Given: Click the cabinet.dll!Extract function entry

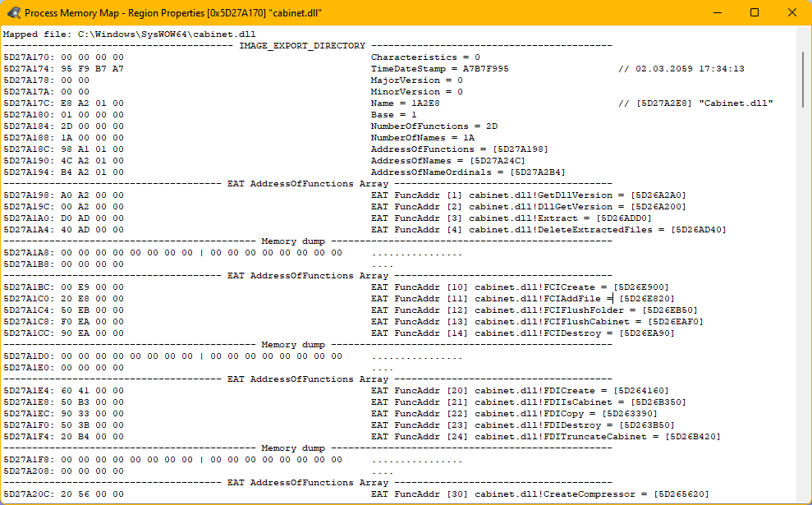Looking at the screenshot, I should click(512, 218).
